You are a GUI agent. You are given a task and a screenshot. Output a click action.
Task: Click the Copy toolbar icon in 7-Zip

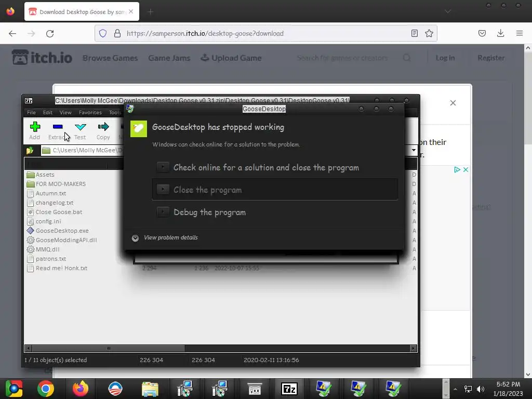click(103, 130)
